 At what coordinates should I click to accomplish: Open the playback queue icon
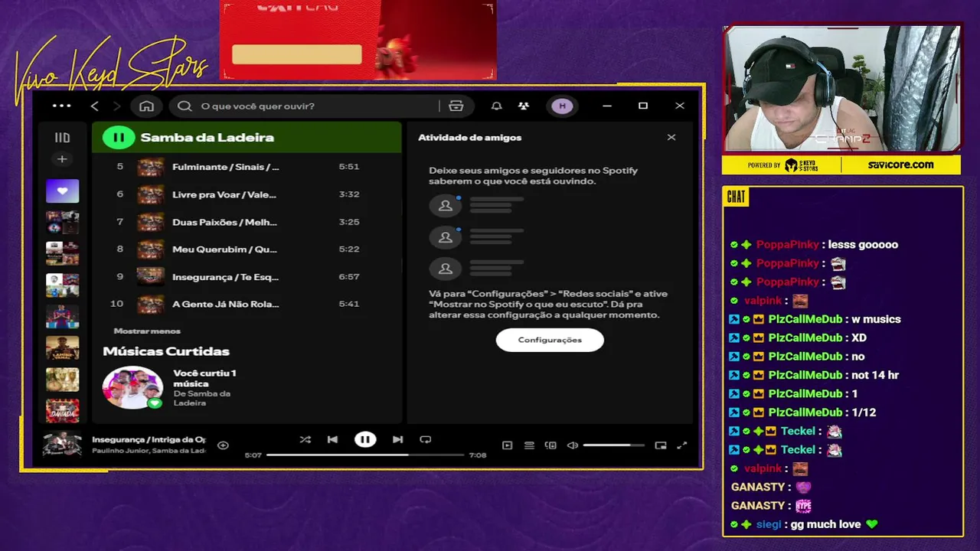pos(529,445)
